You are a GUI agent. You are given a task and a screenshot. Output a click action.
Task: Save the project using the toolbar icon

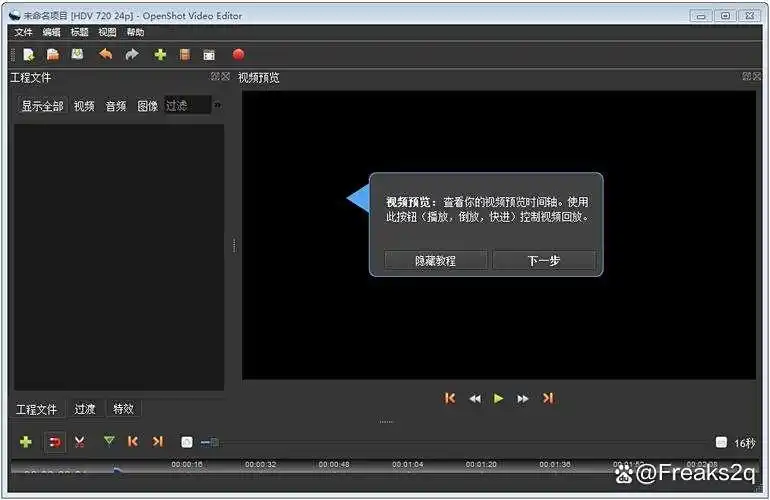[77, 55]
